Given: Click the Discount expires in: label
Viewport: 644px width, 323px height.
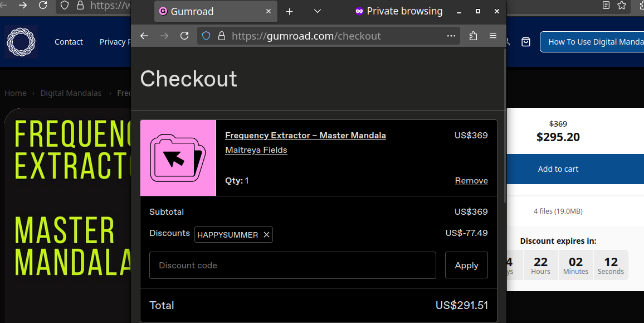Looking at the screenshot, I should click(558, 241).
